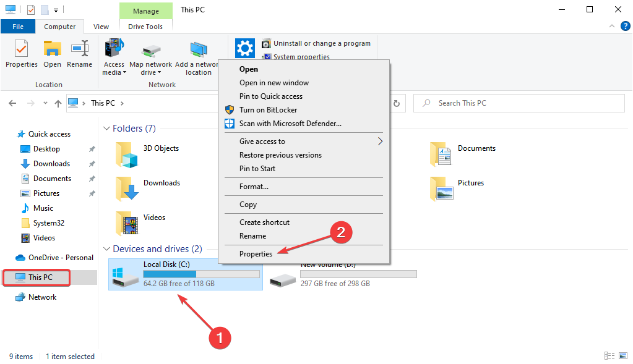
Task: Select Downloads in Quick access sidebar
Action: (x=51, y=164)
